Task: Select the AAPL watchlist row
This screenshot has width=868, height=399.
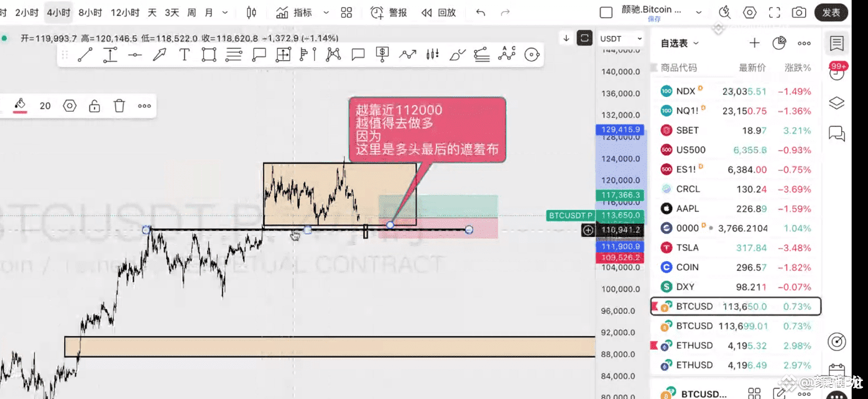Action: click(x=736, y=208)
